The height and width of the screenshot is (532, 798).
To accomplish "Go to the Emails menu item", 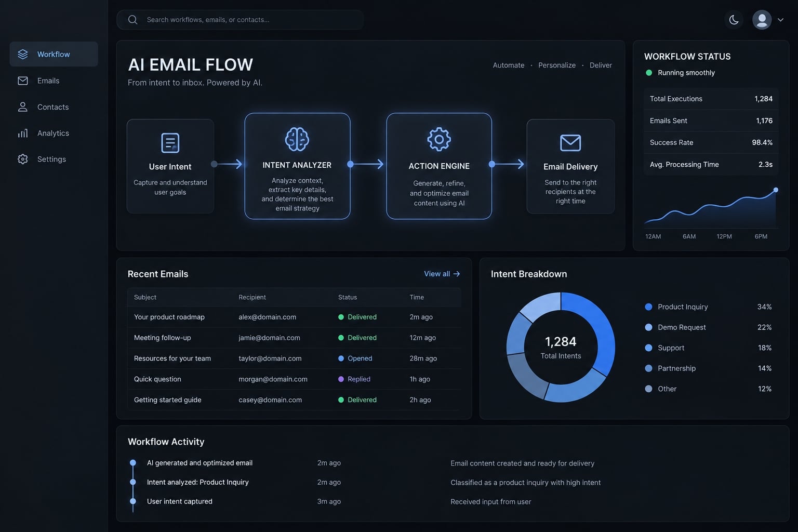I will (x=48, y=81).
